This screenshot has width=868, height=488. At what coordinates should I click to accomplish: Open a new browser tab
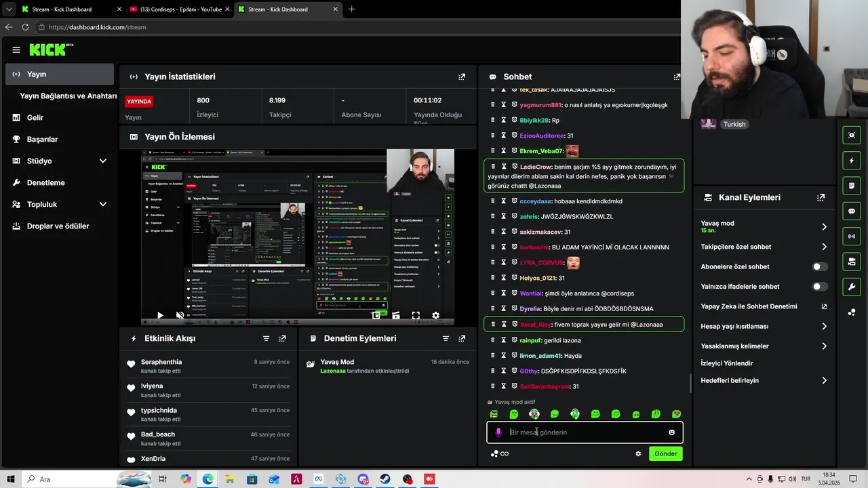point(351,9)
